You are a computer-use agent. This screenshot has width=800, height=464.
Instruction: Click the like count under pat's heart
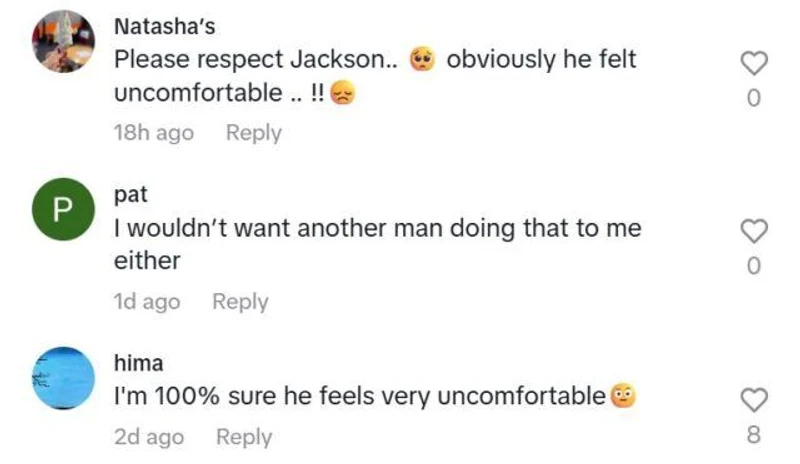click(754, 266)
